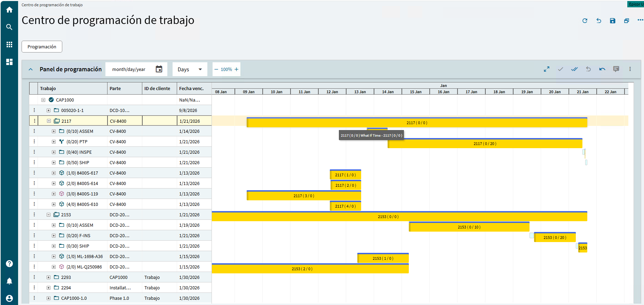Open the calendar date picker icon
This screenshot has width=644, height=305.
coord(159,69)
